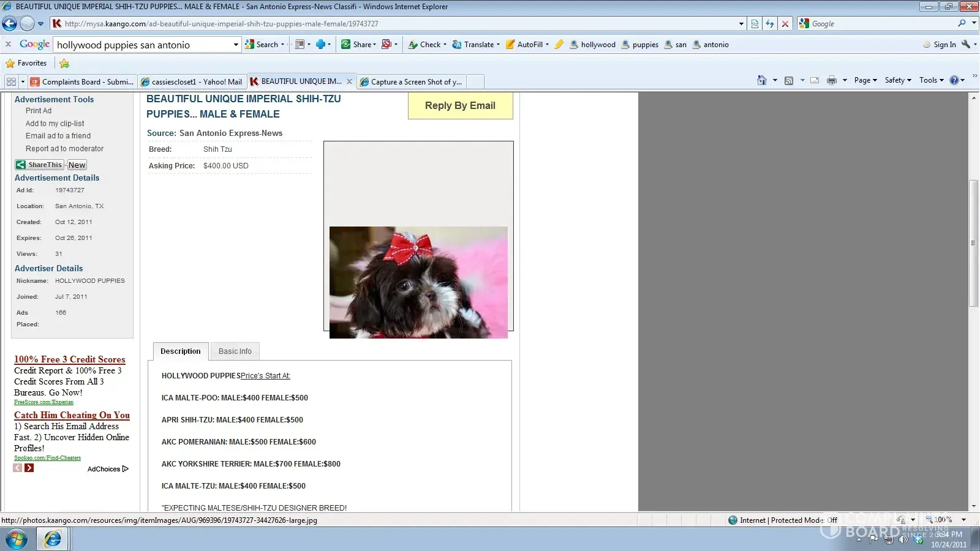Click the Home icon in command bar
This screenshot has height=551, width=980.
(761, 80)
